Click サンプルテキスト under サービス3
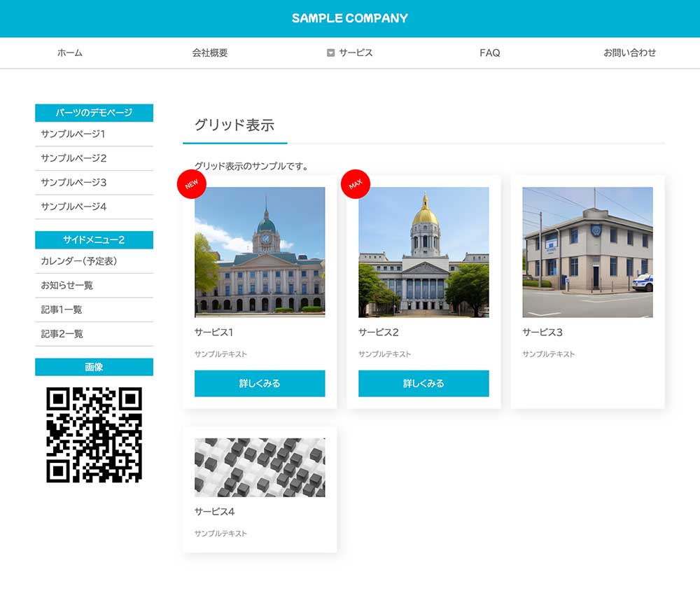Image resolution: width=700 pixels, height=591 pixels. tap(549, 354)
